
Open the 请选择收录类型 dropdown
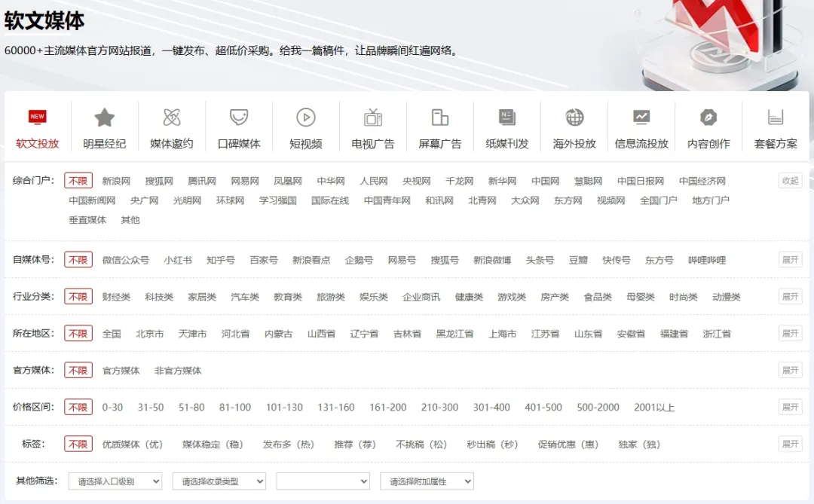click(219, 481)
